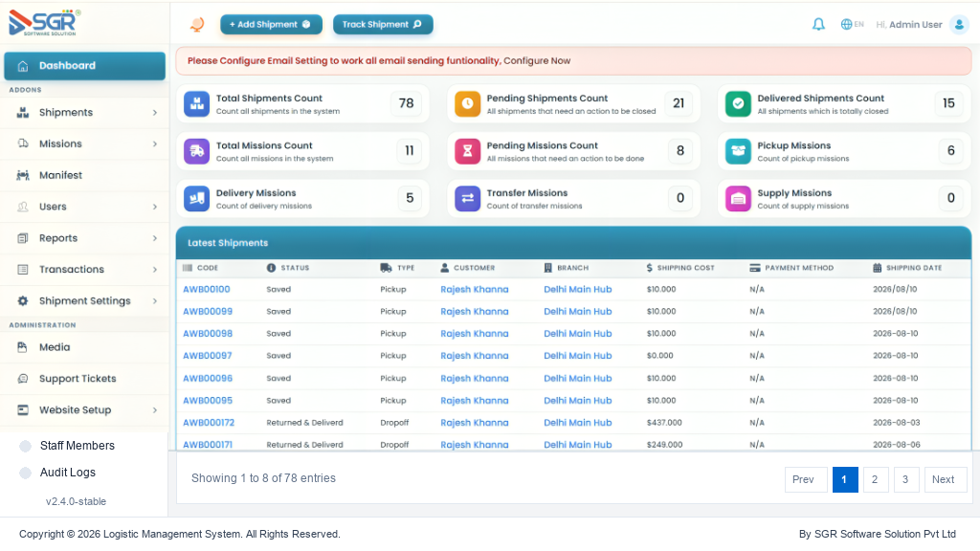Click the Pickup Missions teal box icon
980x551 pixels.
[738, 151]
